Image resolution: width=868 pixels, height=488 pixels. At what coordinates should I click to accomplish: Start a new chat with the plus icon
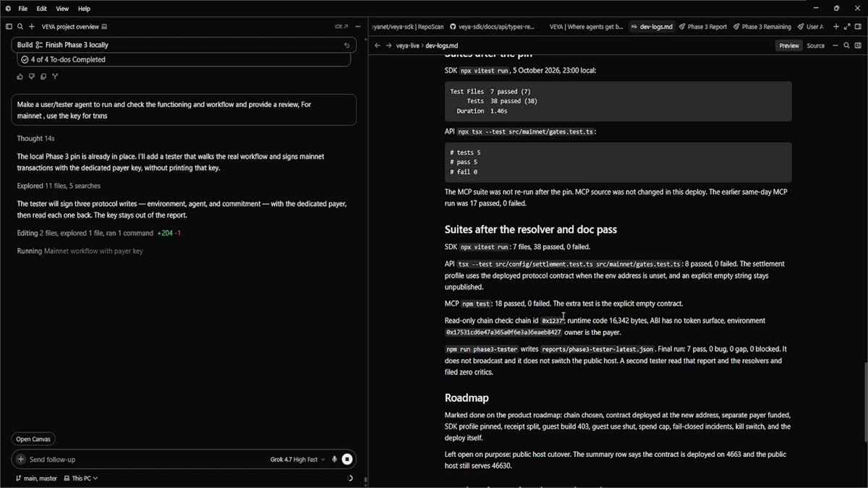coord(31,27)
